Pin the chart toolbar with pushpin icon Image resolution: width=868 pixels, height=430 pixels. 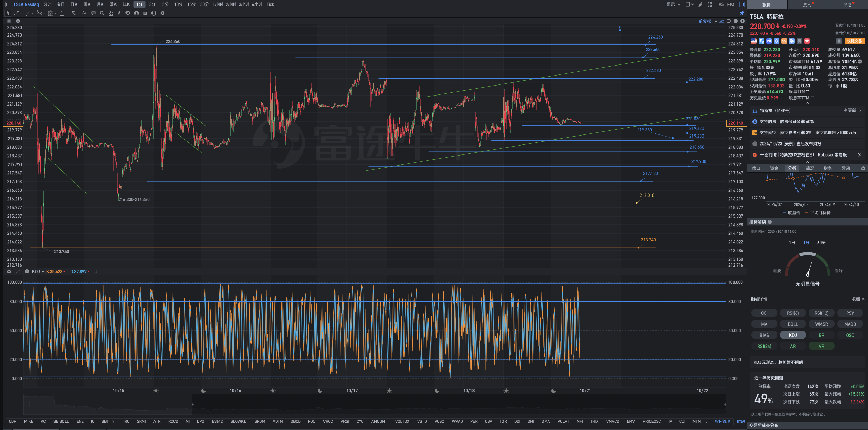click(x=742, y=13)
